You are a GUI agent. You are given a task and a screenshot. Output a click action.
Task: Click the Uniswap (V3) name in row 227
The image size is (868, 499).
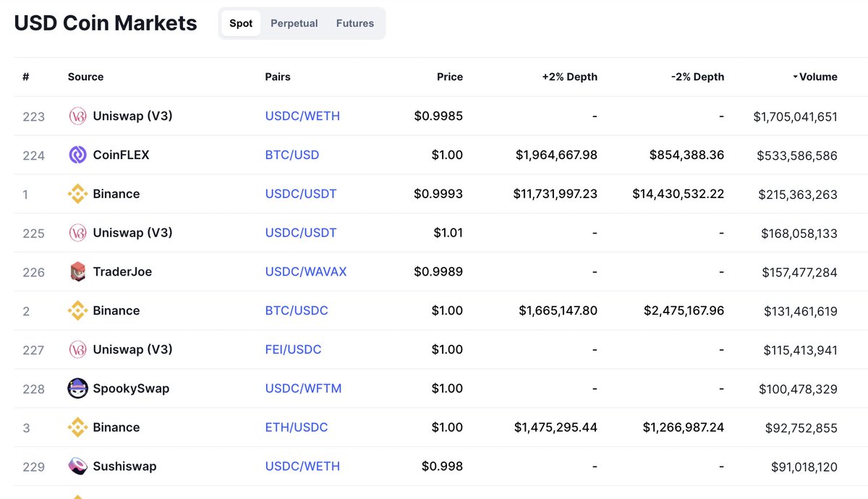tap(132, 349)
